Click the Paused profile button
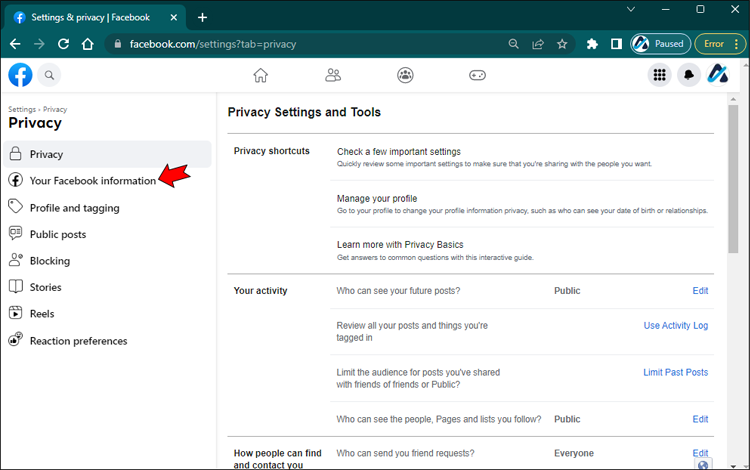This screenshot has width=750, height=470. [661, 44]
